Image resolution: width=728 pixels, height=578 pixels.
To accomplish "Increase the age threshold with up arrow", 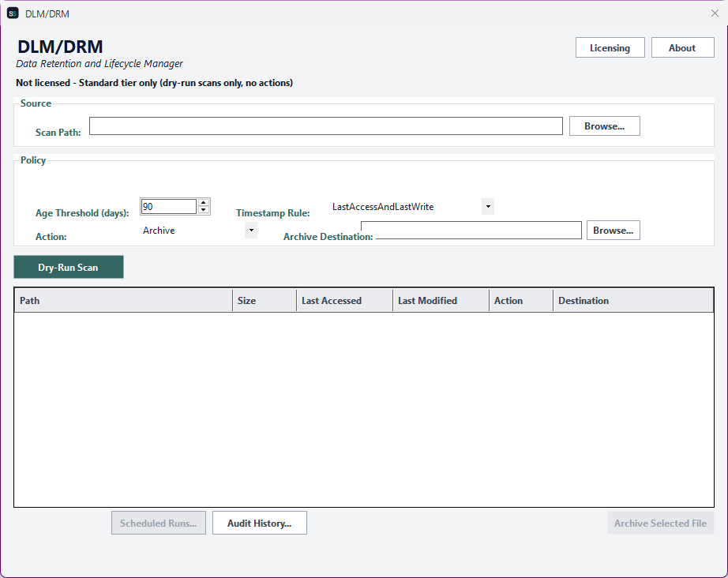I will [204, 203].
